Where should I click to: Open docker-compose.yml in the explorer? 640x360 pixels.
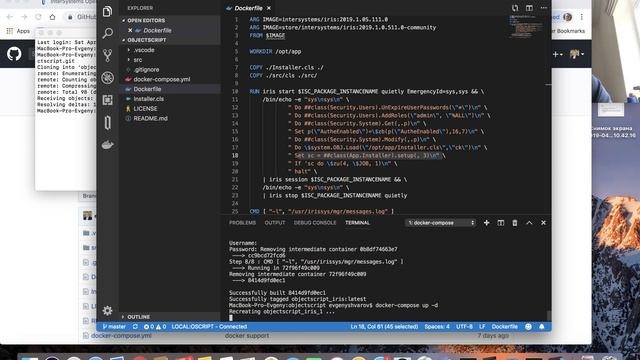pyautogui.click(x=162, y=80)
